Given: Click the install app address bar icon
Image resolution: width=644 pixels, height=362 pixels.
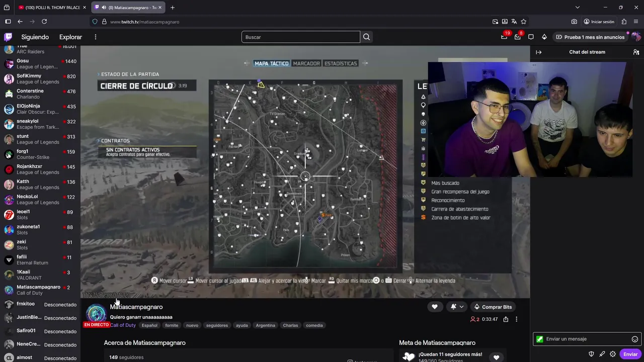Looking at the screenshot, I should 505,22.
